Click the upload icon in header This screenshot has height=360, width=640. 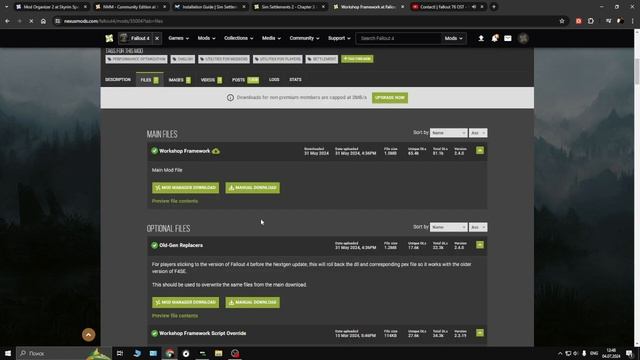tap(481, 38)
